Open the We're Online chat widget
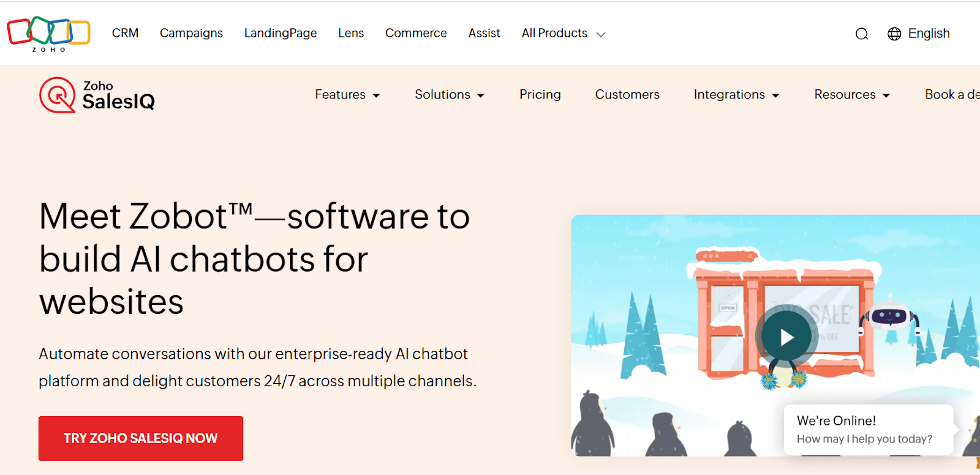980x475 pixels. (869, 430)
